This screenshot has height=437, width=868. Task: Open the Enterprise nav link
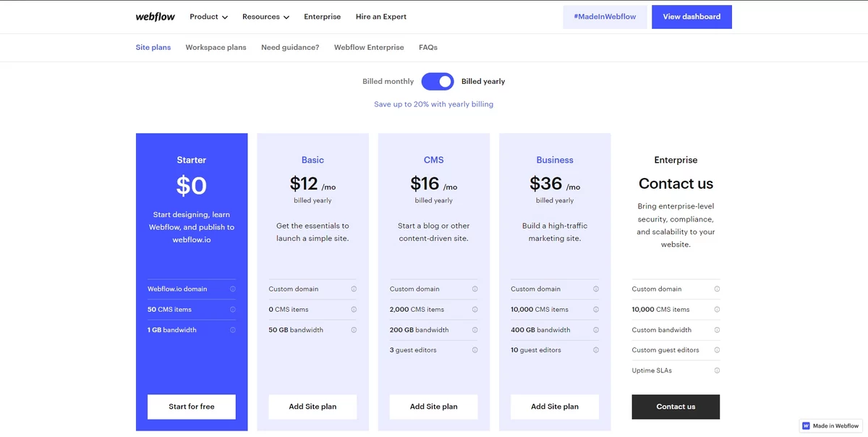[x=323, y=17]
